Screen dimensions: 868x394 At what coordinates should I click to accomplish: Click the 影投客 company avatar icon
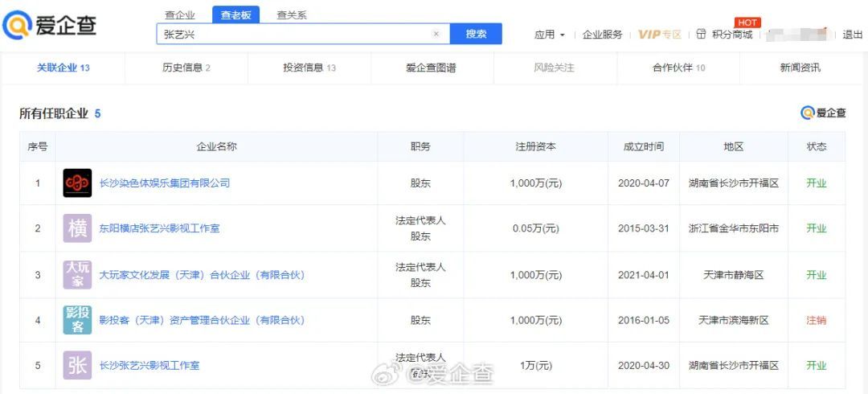[x=77, y=320]
